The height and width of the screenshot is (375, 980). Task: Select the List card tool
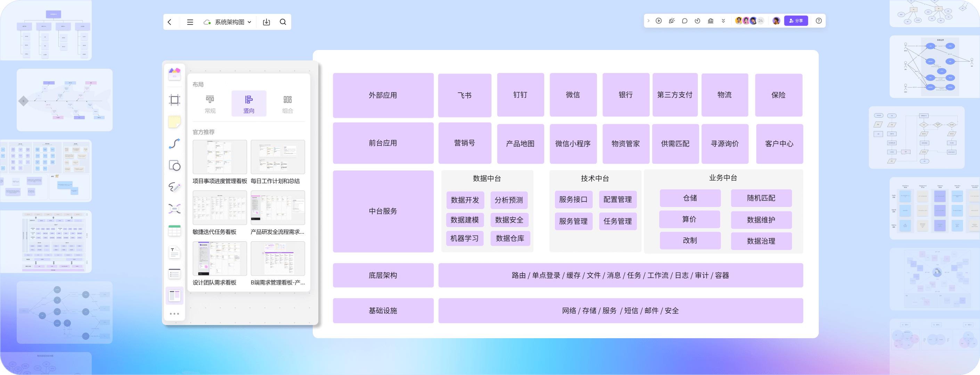click(x=174, y=274)
